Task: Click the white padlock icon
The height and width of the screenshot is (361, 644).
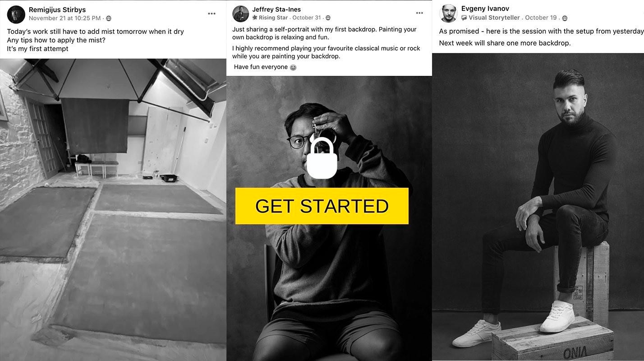Action: coord(322,158)
